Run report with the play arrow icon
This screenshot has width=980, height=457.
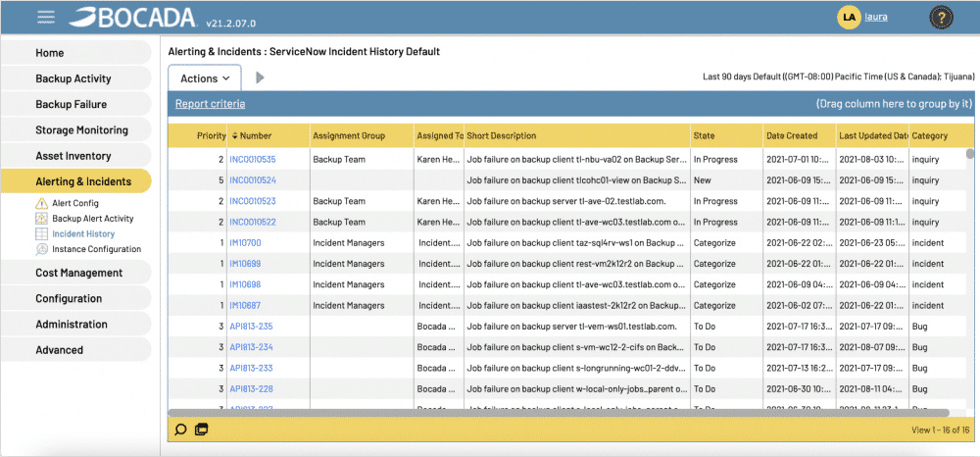(x=260, y=78)
